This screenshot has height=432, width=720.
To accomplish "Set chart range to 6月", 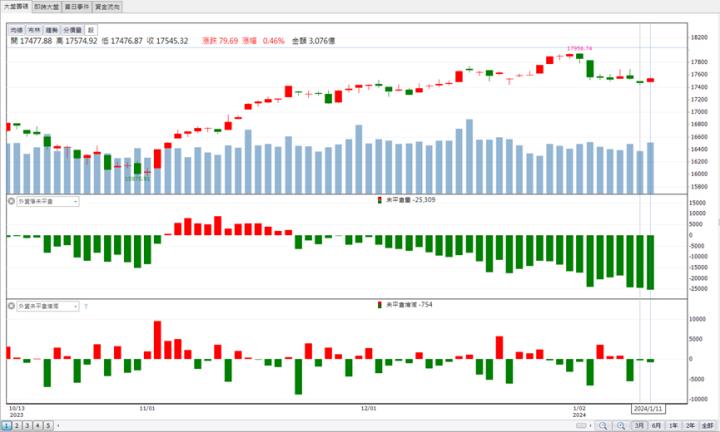I will click(657, 426).
